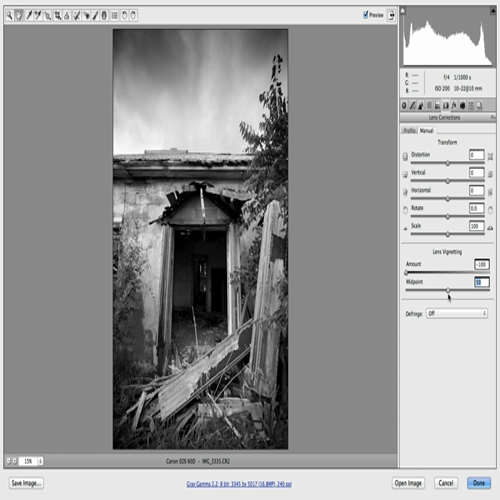Open the Lens Corrections panel icon

coord(446,106)
